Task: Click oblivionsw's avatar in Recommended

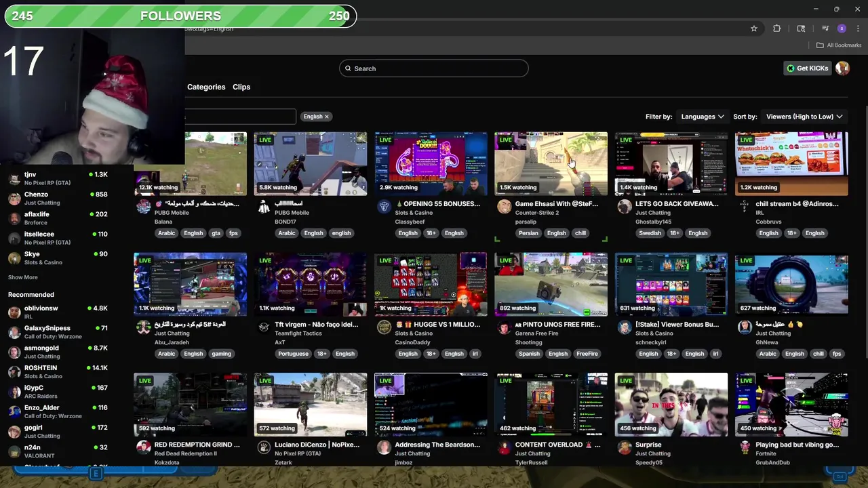Action: (14, 312)
